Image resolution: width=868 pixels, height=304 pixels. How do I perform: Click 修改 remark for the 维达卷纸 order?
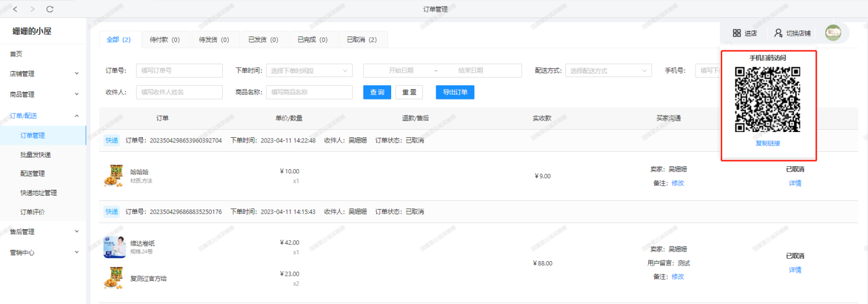tap(678, 277)
